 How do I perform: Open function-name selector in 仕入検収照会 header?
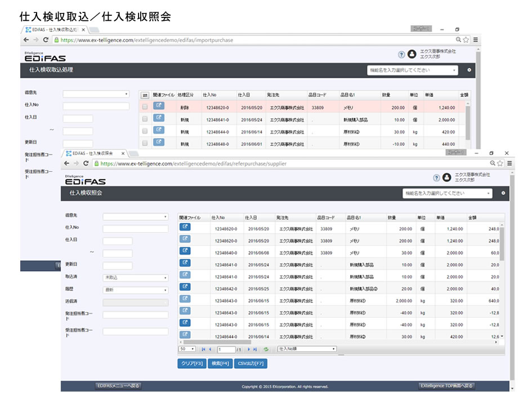click(447, 193)
